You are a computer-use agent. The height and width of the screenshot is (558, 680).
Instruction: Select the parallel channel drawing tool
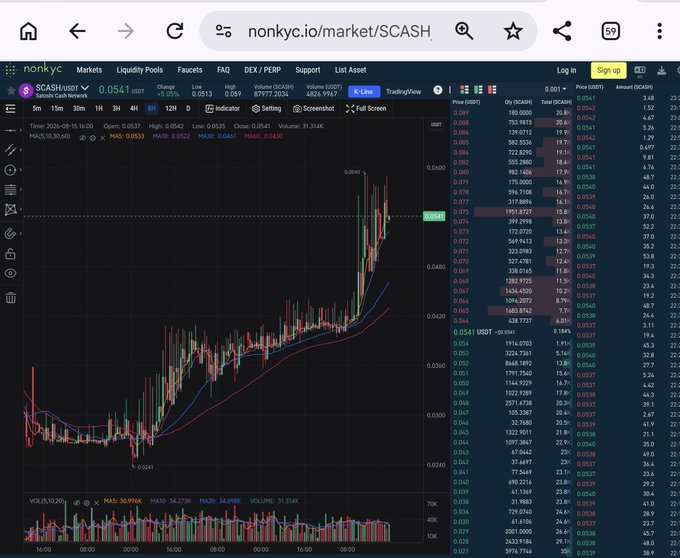tap(10, 150)
